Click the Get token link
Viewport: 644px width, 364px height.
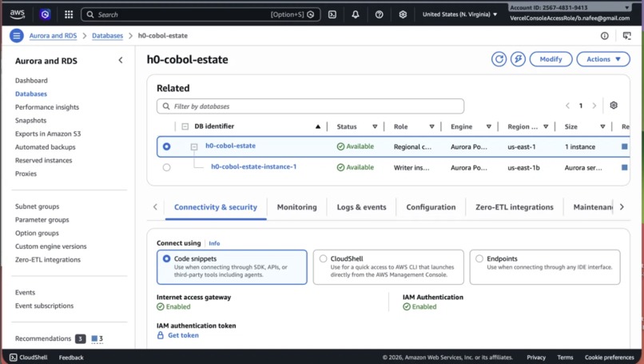pos(183,335)
